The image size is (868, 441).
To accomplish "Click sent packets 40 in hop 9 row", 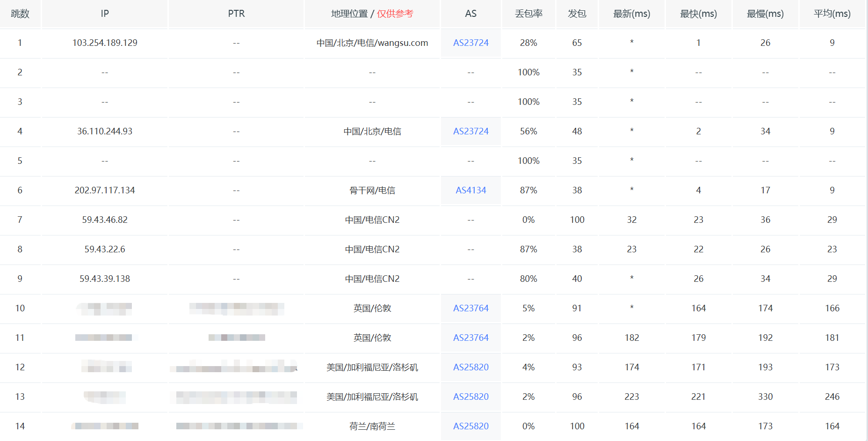I will pyautogui.click(x=577, y=279).
